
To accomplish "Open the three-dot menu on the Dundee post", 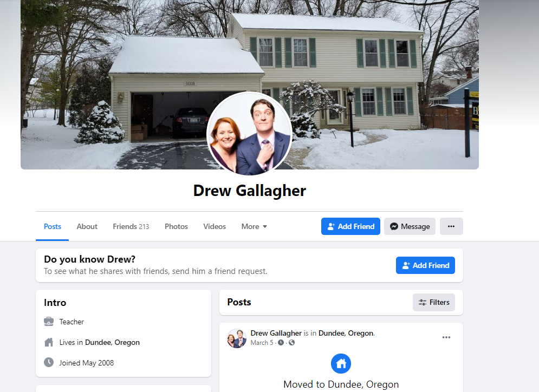I will (x=446, y=337).
